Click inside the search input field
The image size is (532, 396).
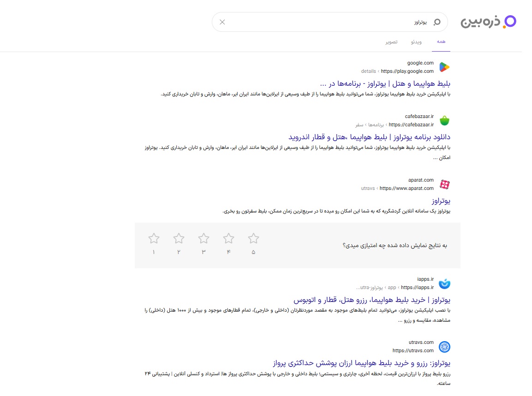coord(323,22)
